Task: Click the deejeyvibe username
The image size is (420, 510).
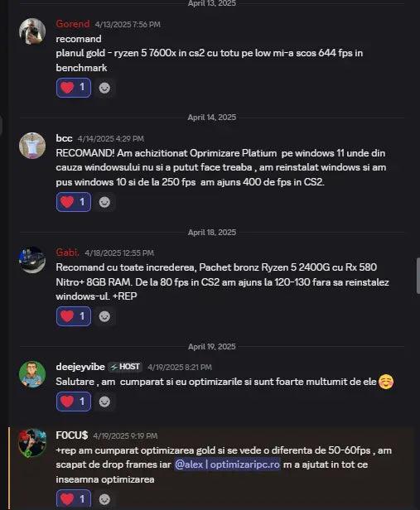Action: pyautogui.click(x=80, y=367)
